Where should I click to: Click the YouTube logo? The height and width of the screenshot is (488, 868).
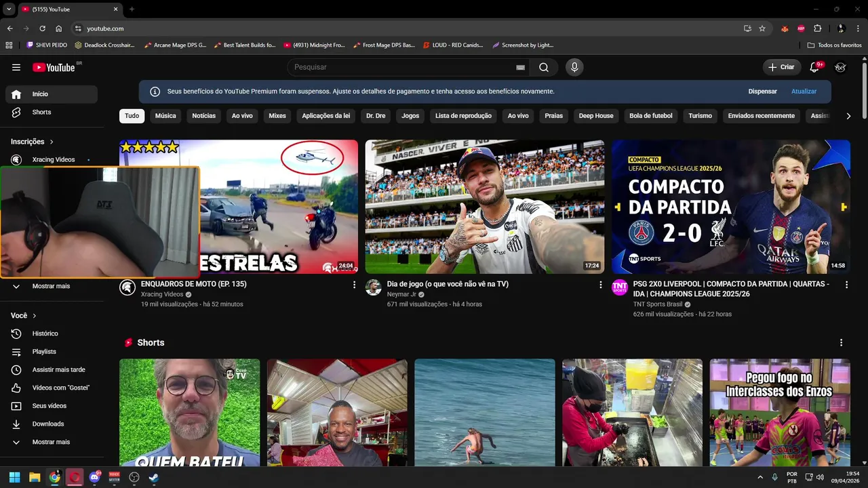tap(54, 67)
